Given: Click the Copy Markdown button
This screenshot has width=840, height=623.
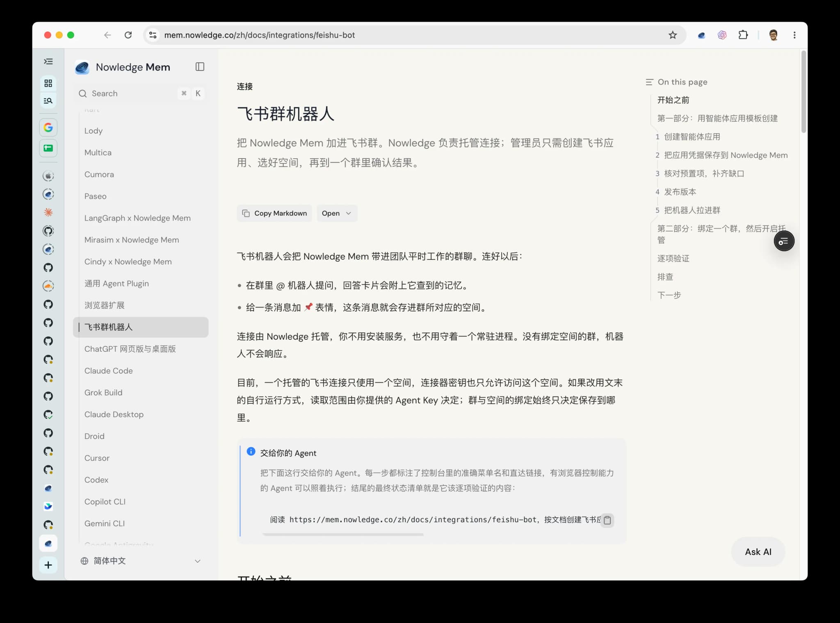Looking at the screenshot, I should click(x=274, y=213).
